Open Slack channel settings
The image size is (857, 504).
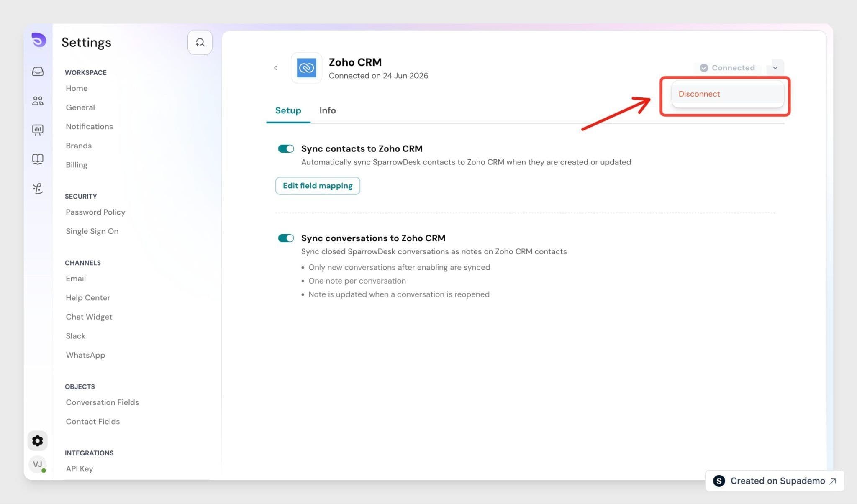pos(75,336)
